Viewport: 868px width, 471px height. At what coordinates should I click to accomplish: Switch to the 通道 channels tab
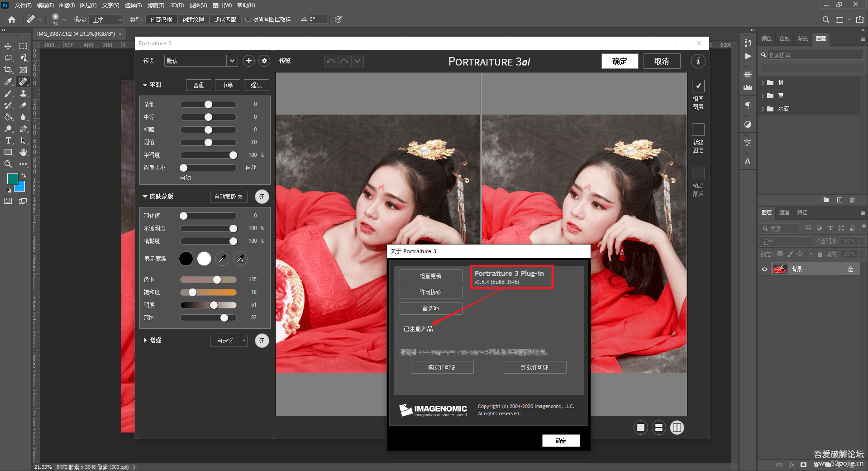tap(784, 212)
